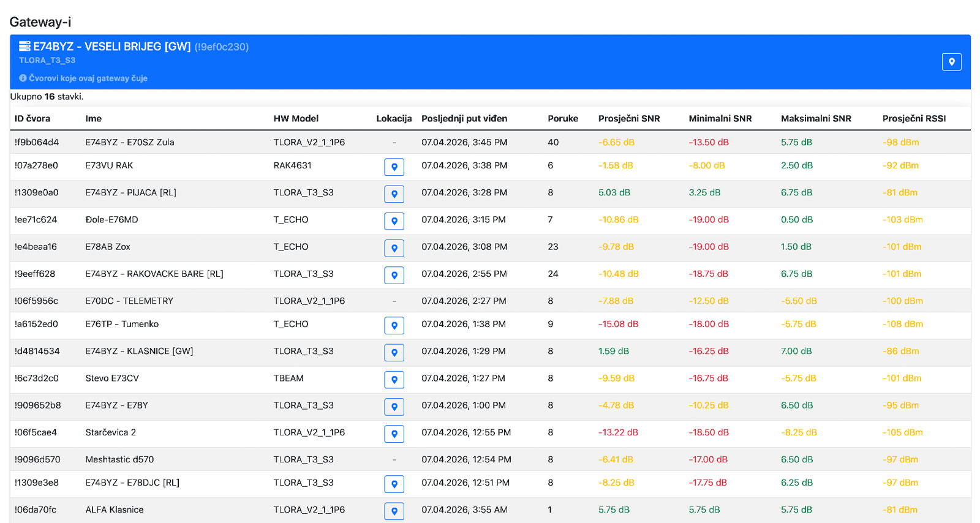Show location of E74BYZ - PIJACA [RL]
This screenshot has height=523, width=980.
click(x=394, y=194)
